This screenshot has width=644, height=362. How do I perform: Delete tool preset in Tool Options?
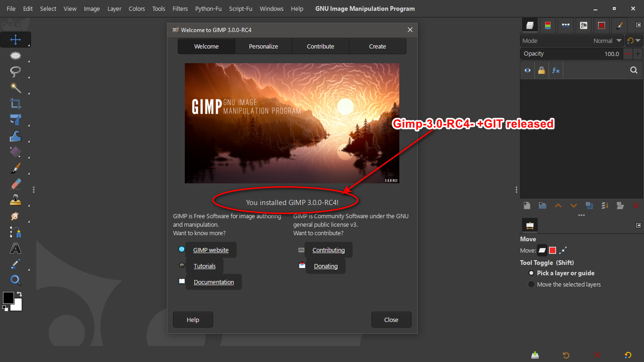[x=597, y=355]
